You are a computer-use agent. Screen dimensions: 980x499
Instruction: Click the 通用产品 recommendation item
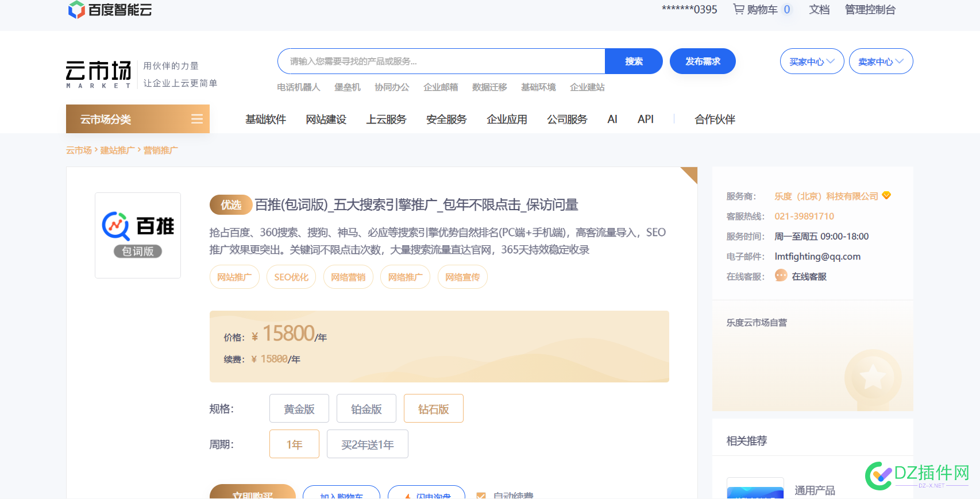coord(815,490)
